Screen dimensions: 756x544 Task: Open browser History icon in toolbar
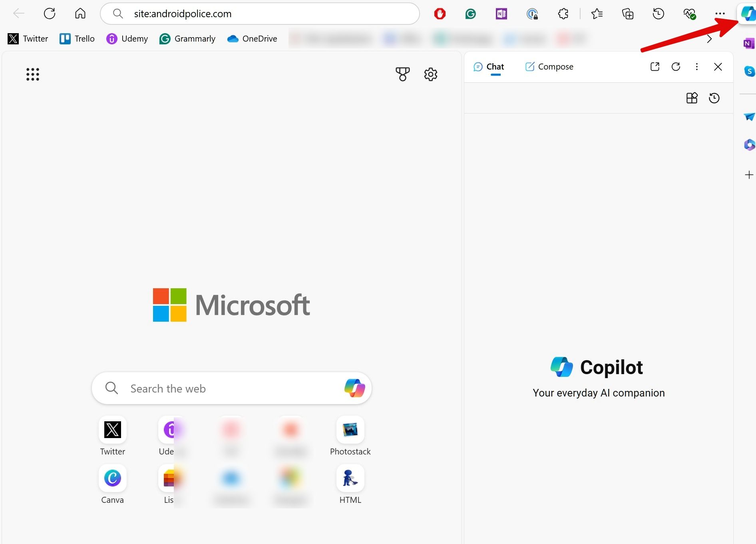pyautogui.click(x=658, y=14)
